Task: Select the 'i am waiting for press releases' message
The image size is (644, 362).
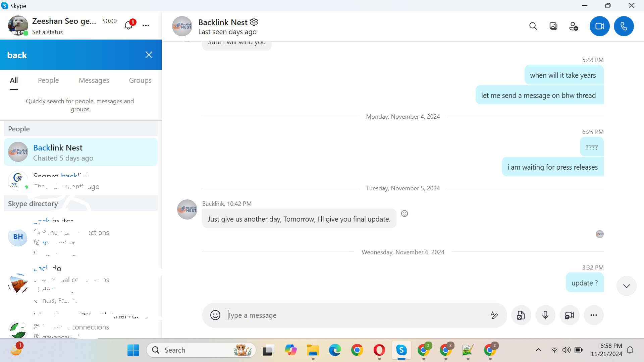Action: click(552, 167)
